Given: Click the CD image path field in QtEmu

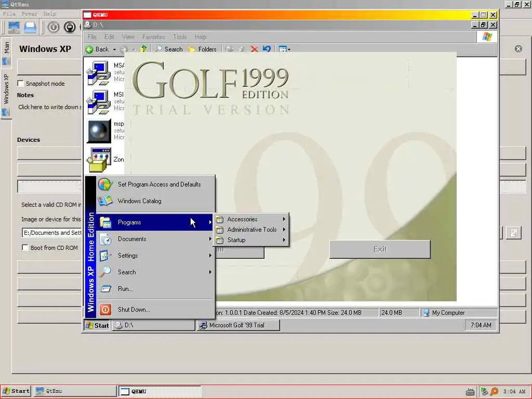Looking at the screenshot, I should click(x=52, y=233).
